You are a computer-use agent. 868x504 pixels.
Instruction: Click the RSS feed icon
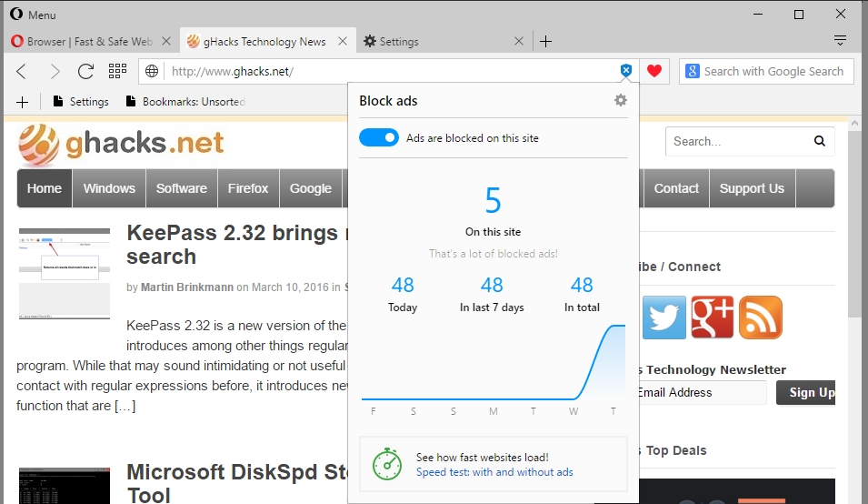760,318
